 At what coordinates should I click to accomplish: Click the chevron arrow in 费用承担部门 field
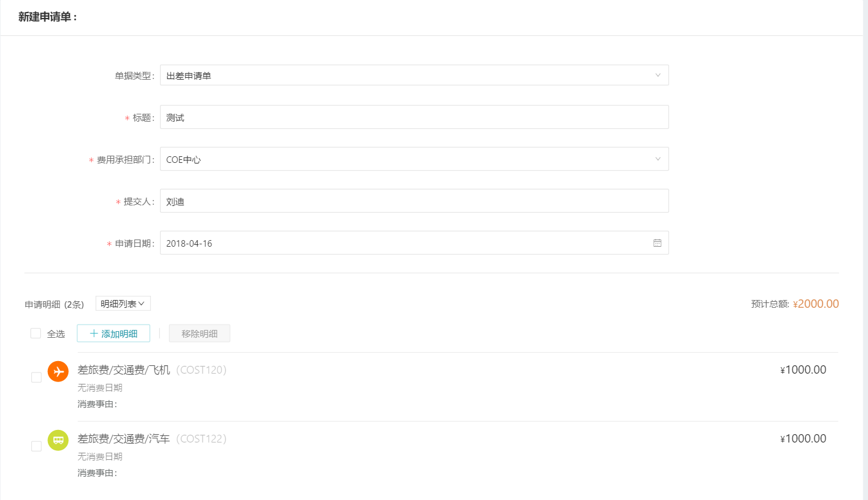[658, 159]
